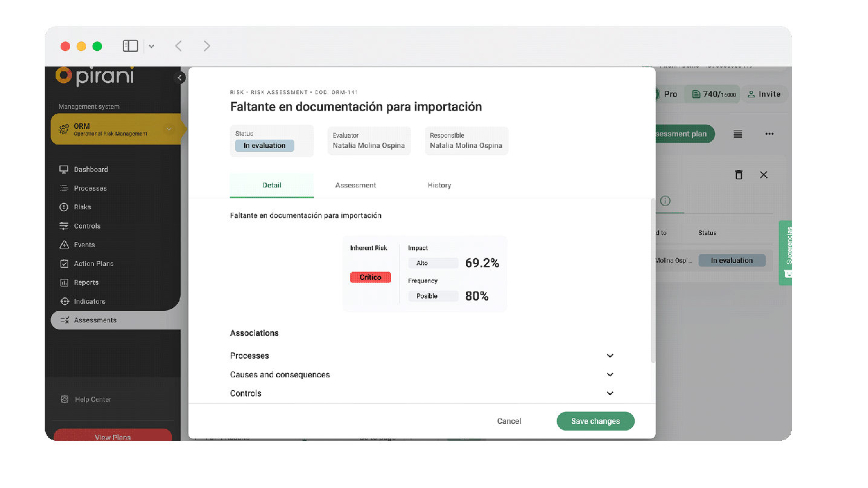
Task: Open the three-dot ellipsis menu
Action: click(x=769, y=134)
